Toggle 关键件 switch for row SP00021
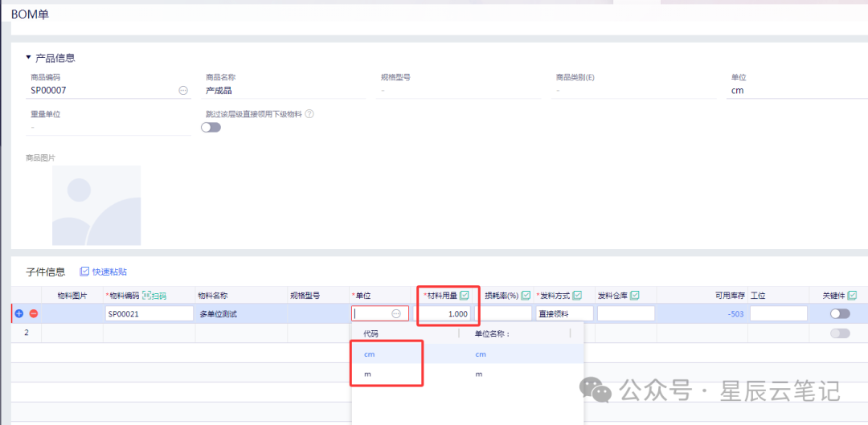Viewport: 868px width, 425px height. 840,314
